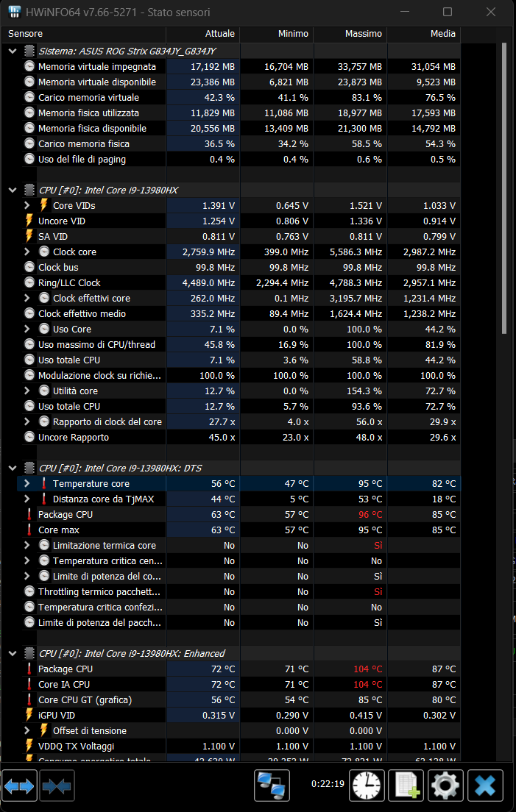Click the HWiNFO64 title bar app icon
516x812 pixels.
[15, 12]
